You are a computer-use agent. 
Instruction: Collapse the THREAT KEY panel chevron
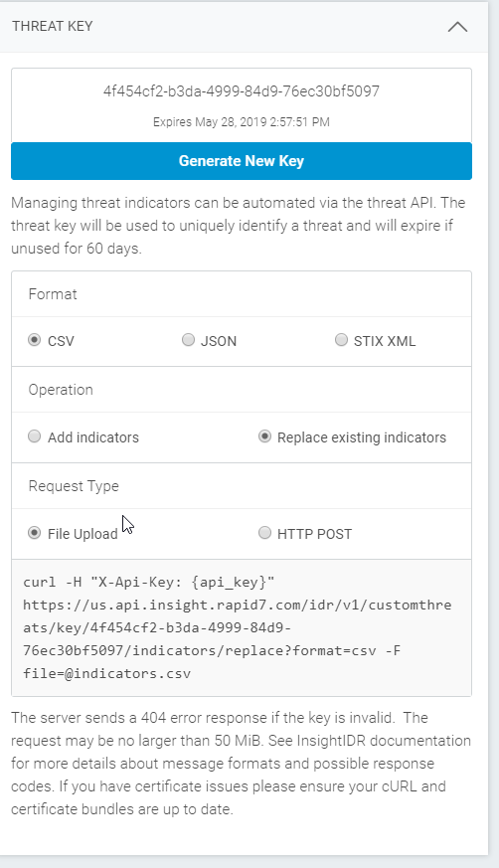point(457,27)
